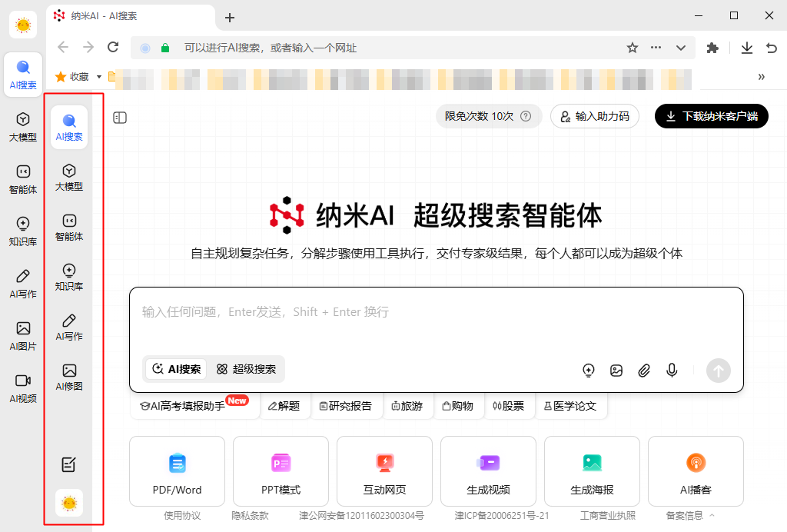Switch to AI搜索 mode in the input box
The image size is (787, 532).
click(176, 369)
